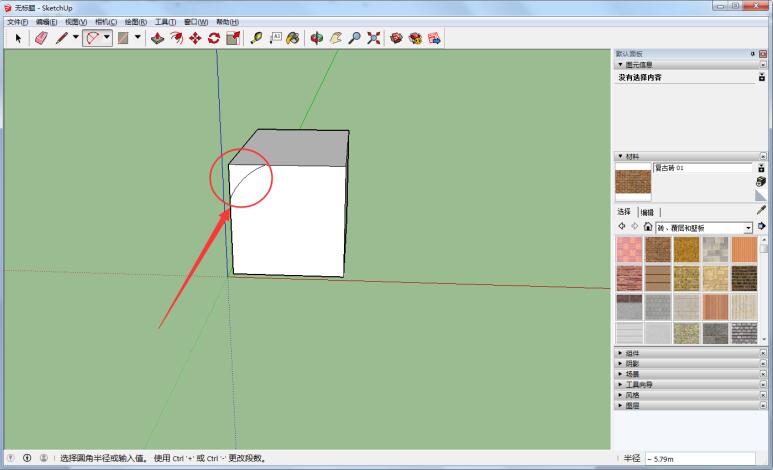Activate the Zoom magnifier tool
Screen dimensions: 773x470
(x=354, y=38)
